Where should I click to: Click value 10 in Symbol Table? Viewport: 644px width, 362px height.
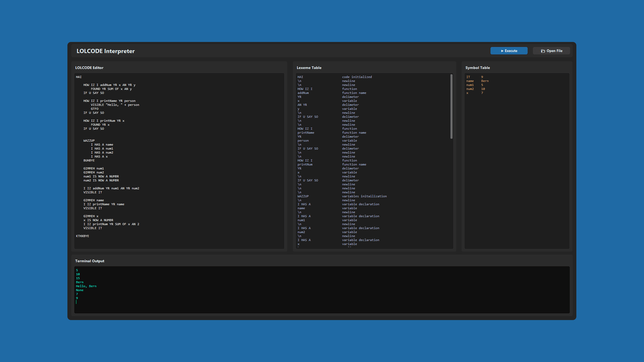483,89
